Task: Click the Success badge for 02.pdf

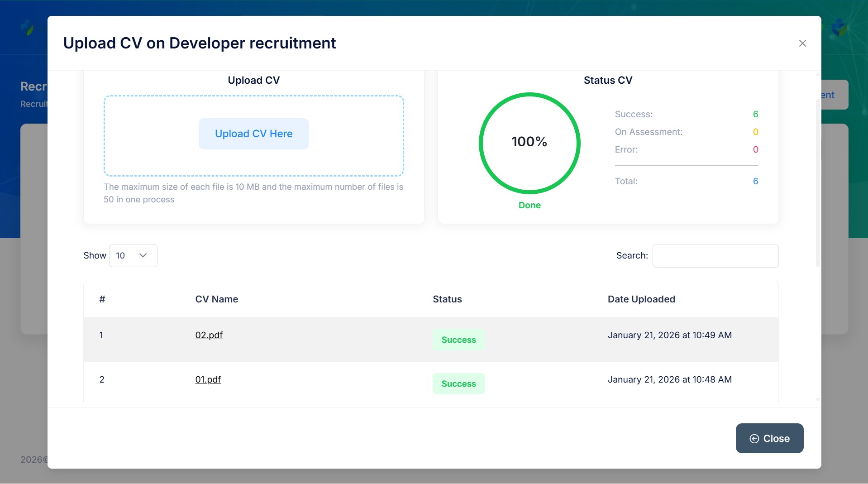Action: tap(458, 340)
